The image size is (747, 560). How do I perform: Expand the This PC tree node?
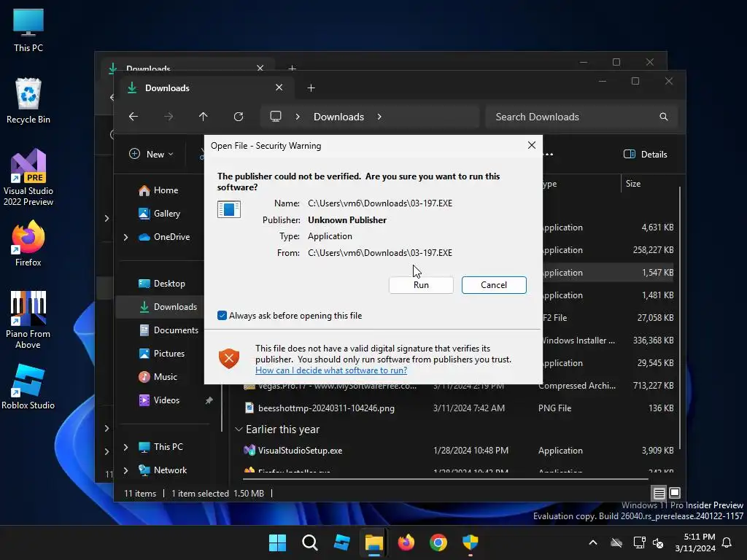tap(125, 447)
